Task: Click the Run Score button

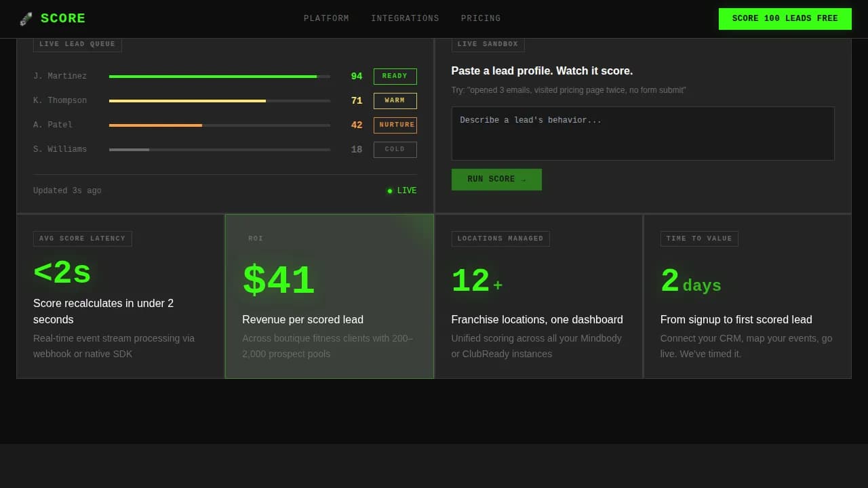Action: [496, 180]
